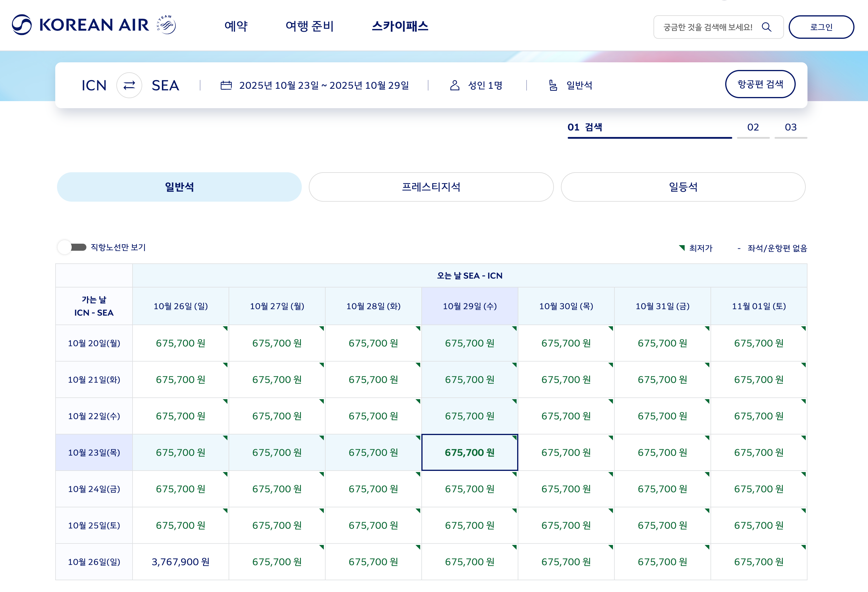The width and height of the screenshot is (868, 592).
Task: Select the 10월 23일 row, 10월 29일 column fare cell
Action: click(x=470, y=452)
